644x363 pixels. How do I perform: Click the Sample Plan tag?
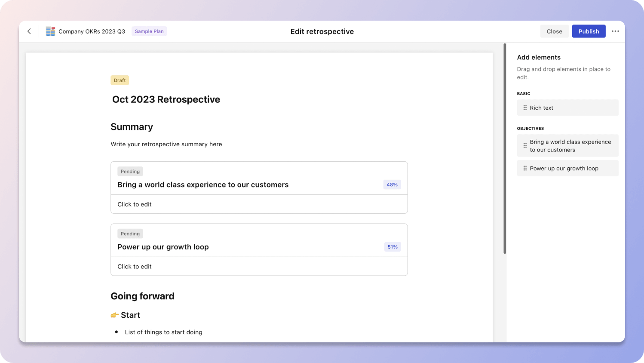click(x=149, y=31)
